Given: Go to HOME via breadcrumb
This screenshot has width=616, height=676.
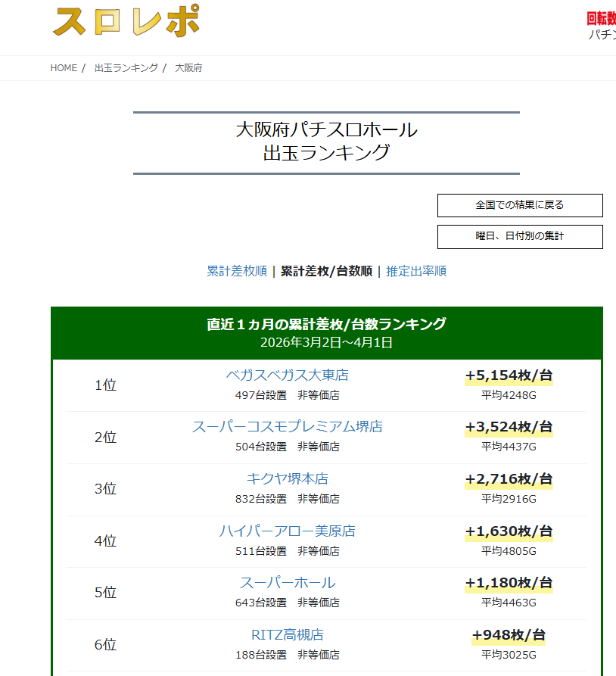Looking at the screenshot, I should pos(64,68).
